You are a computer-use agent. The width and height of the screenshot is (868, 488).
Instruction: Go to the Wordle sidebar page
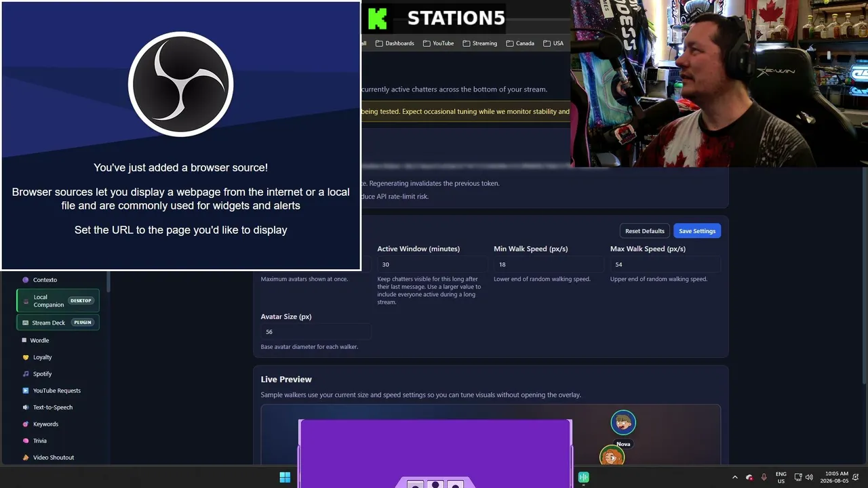click(58, 340)
